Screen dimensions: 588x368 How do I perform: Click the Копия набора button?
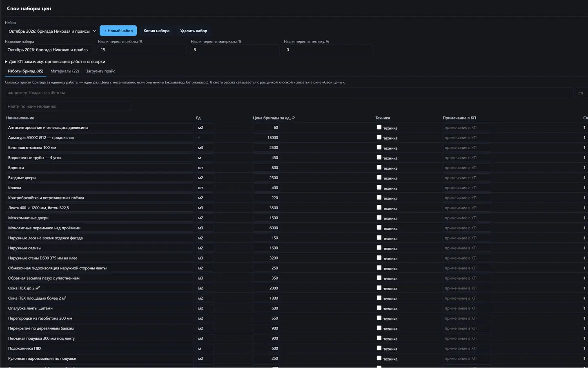[x=156, y=31]
